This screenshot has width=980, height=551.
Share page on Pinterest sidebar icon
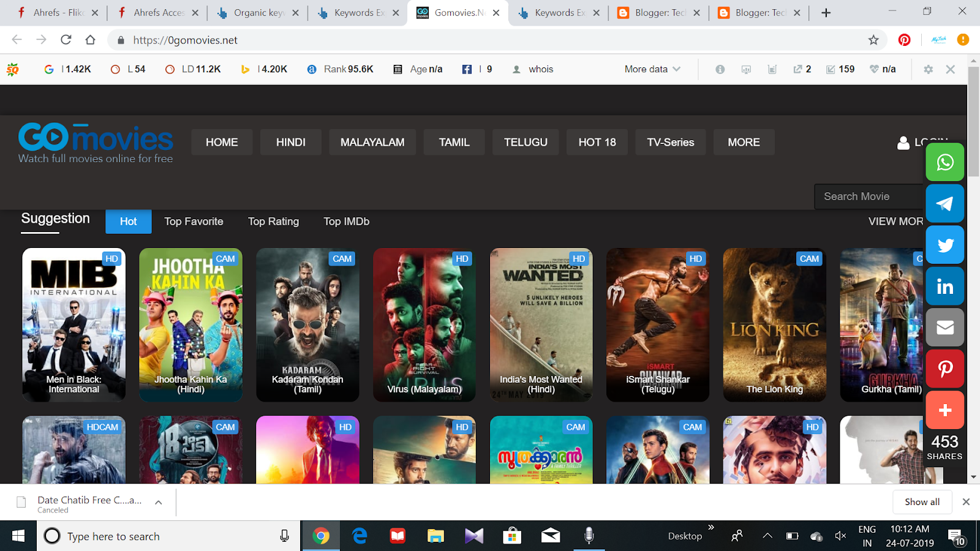pos(944,369)
